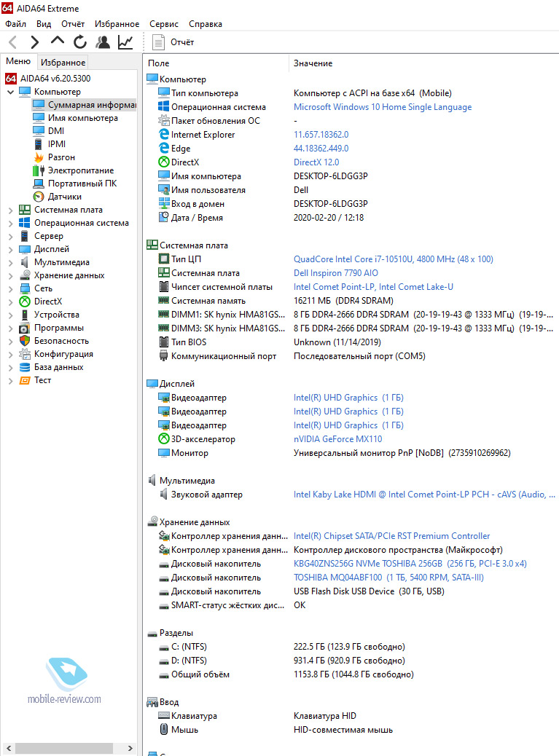Go up one level with Up arrow
Viewport: 559px width, 756px height.
click(x=58, y=42)
